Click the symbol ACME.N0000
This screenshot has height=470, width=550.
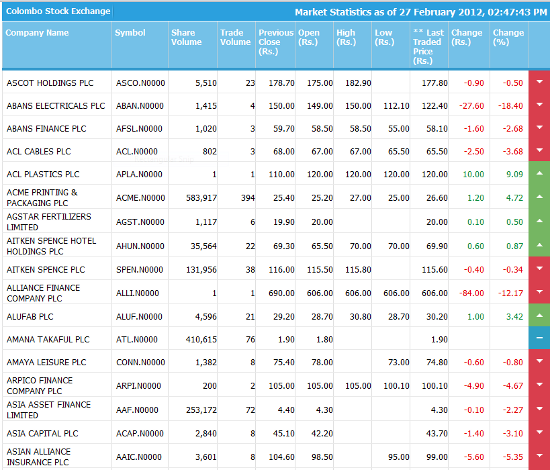click(140, 198)
